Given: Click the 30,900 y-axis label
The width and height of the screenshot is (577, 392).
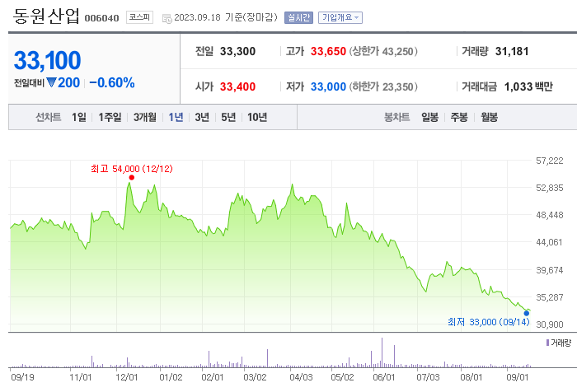Looking at the screenshot, I should point(550,324).
